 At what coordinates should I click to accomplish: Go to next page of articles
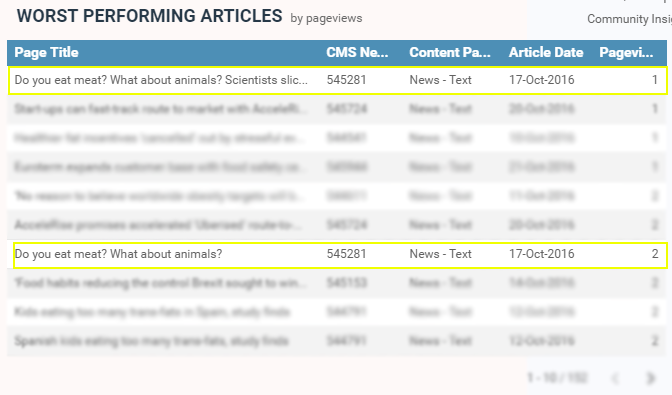click(651, 378)
